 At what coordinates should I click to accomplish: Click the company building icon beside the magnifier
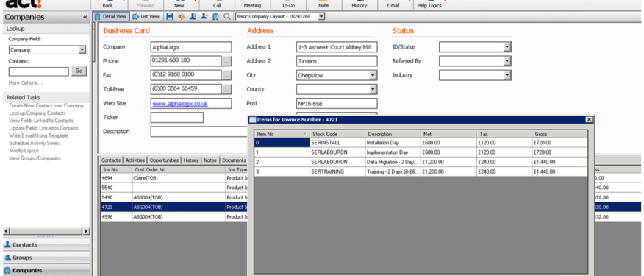(x=215, y=17)
